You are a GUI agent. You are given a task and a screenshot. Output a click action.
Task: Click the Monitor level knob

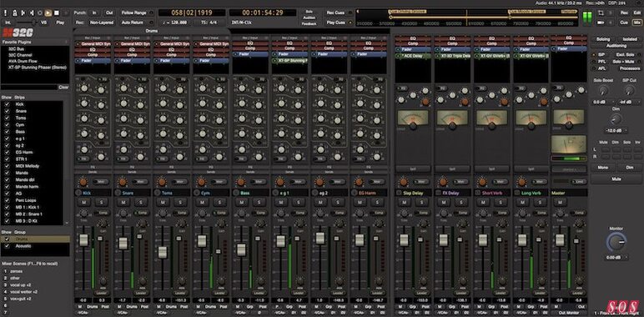(x=616, y=243)
